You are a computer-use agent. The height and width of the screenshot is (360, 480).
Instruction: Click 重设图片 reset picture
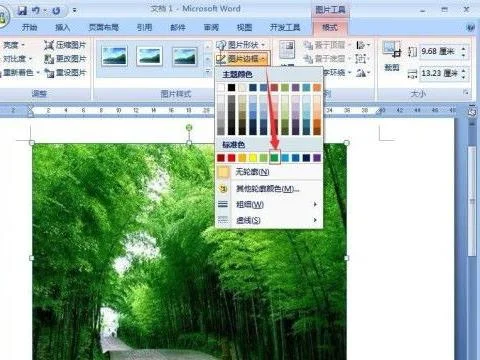pos(65,72)
